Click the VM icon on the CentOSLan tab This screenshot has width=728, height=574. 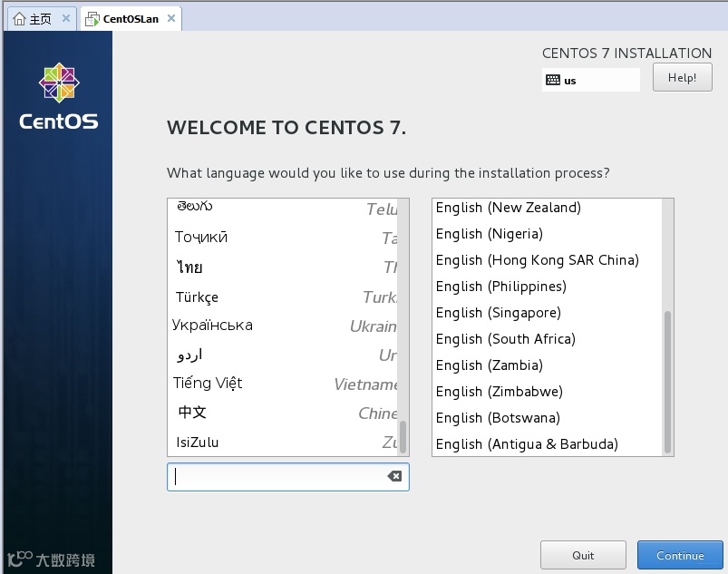coord(92,19)
